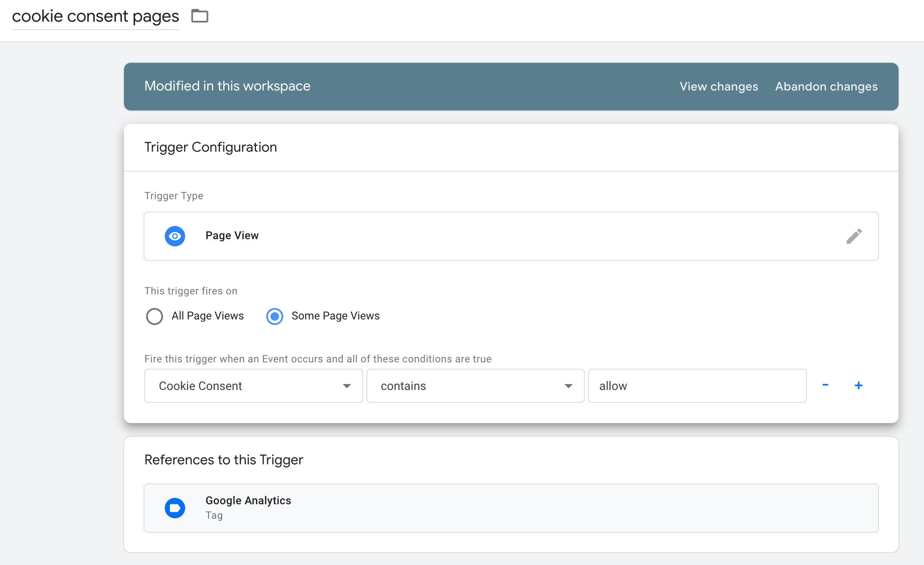This screenshot has width=924, height=565.
Task: Click the "Google Analytics" reference title
Action: [x=248, y=500]
